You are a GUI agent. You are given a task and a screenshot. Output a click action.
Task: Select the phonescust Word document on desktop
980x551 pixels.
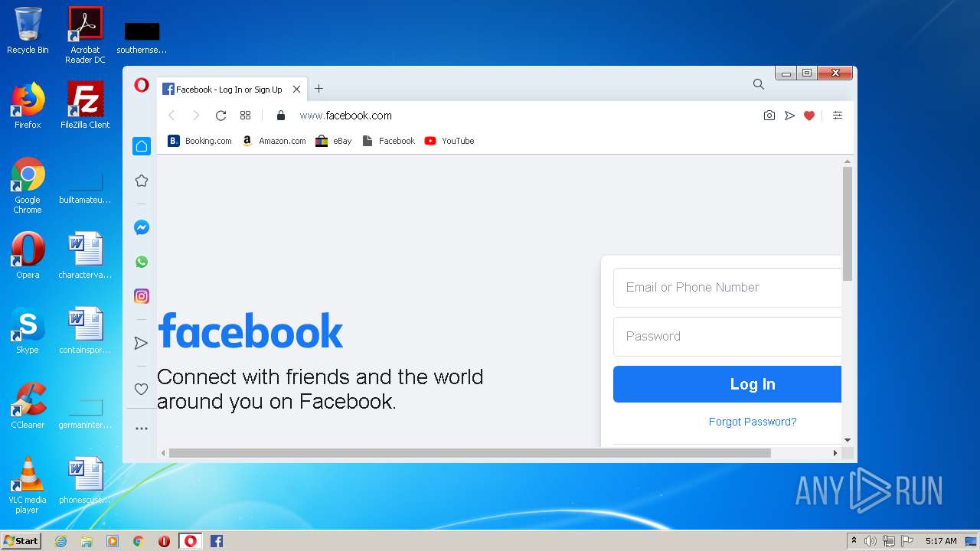point(85,481)
